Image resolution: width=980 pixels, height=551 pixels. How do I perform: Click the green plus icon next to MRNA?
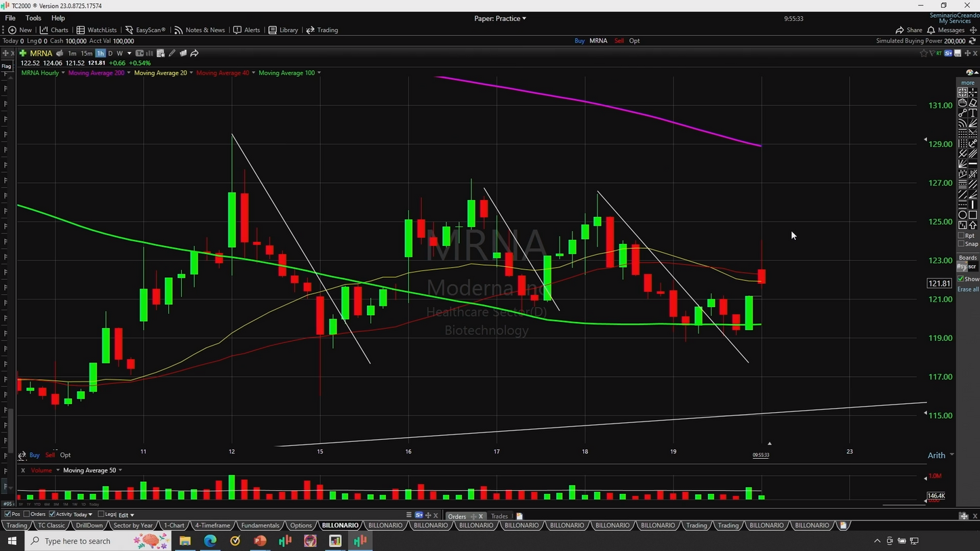23,53
